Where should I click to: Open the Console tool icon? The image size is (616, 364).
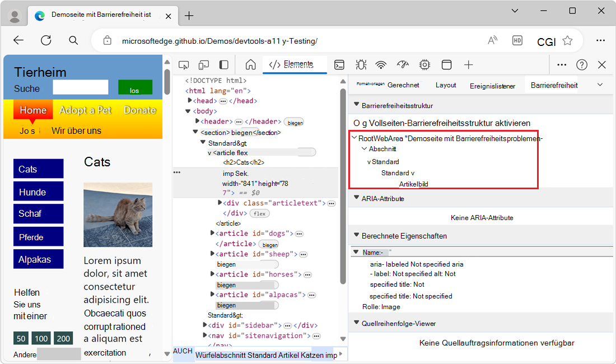[x=339, y=65]
